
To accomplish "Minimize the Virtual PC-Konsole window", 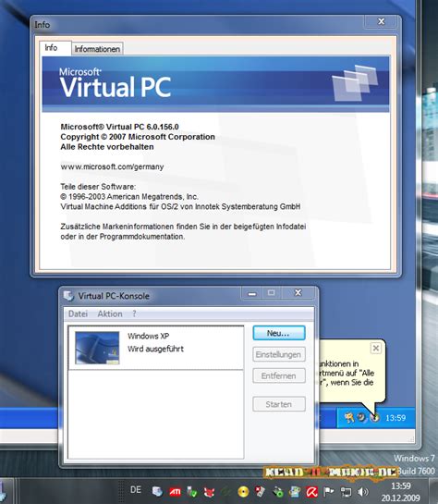I will click(252, 293).
